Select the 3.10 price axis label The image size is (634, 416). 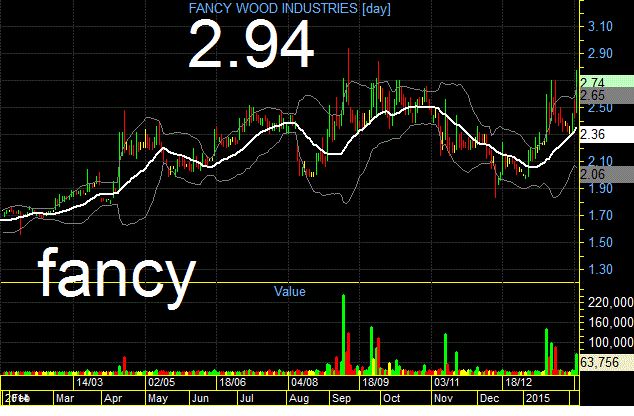click(x=600, y=27)
